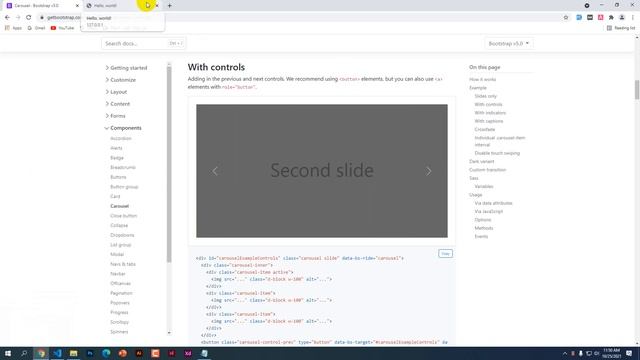
Task: Open the Modal docs page
Action: tap(117, 254)
